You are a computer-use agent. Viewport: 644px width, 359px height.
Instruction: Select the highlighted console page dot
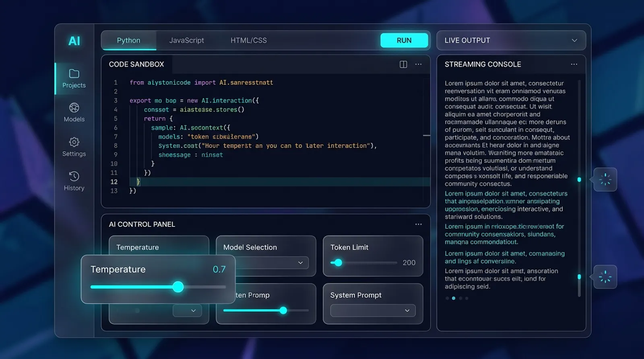coord(454,298)
